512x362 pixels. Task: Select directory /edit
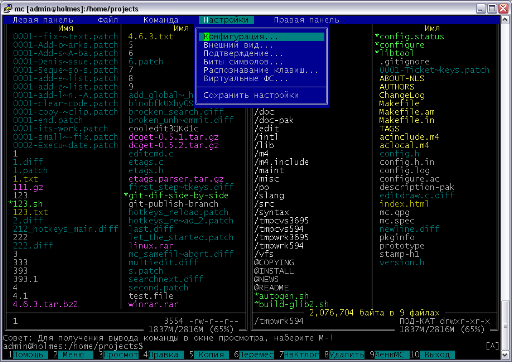(266, 129)
